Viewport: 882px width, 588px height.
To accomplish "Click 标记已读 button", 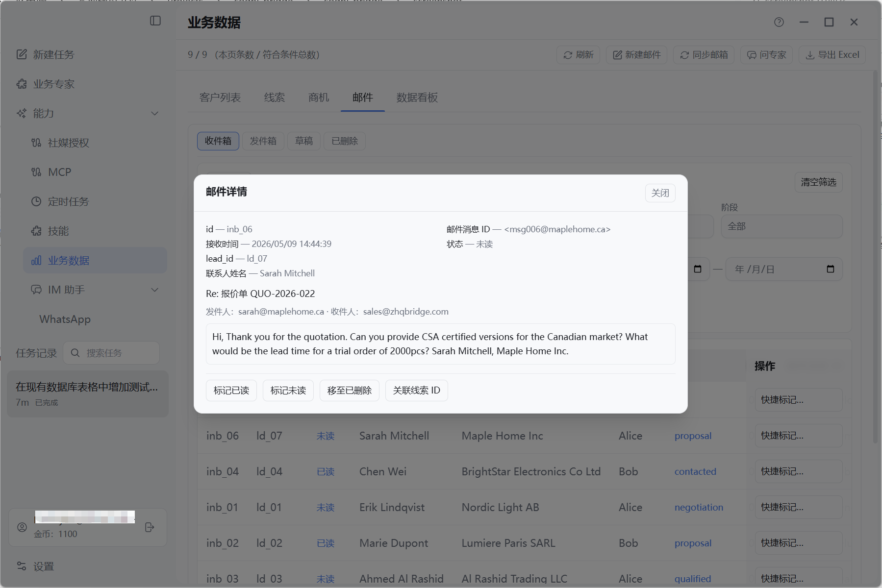I will click(x=231, y=391).
